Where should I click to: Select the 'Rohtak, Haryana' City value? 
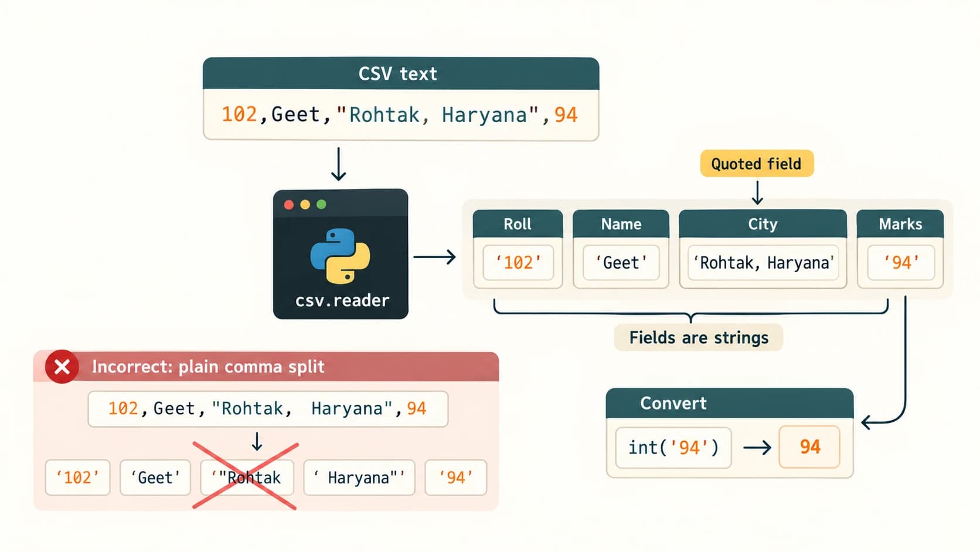[763, 262]
